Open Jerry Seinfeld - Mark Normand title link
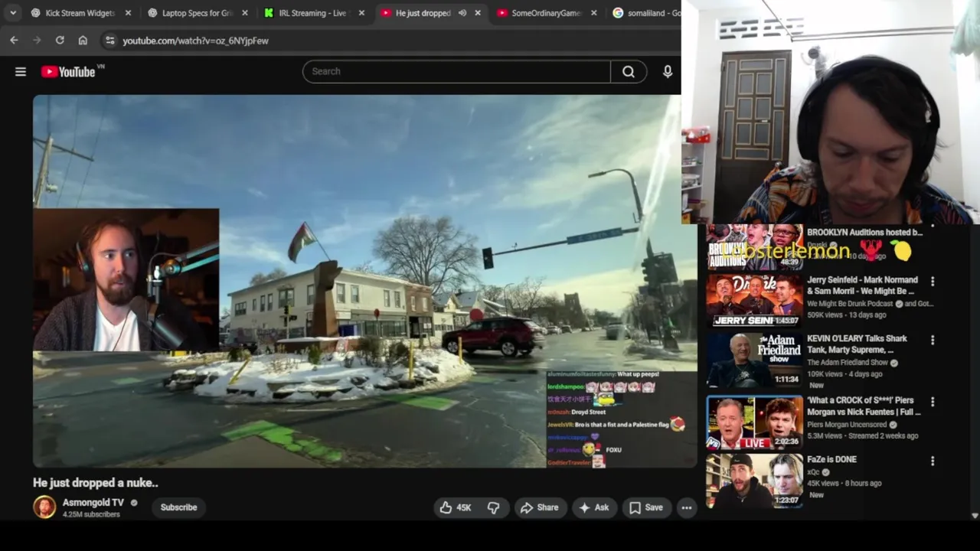This screenshot has height=551, width=980. tap(861, 285)
